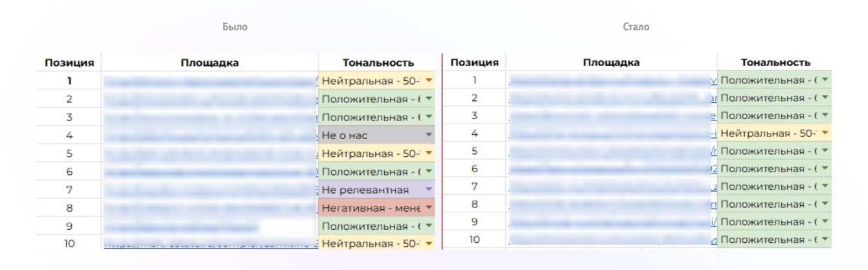Screen dimensions: 868x270
Task: Click the bold position cell '1' in Было table
Action: pyautogui.click(x=69, y=81)
